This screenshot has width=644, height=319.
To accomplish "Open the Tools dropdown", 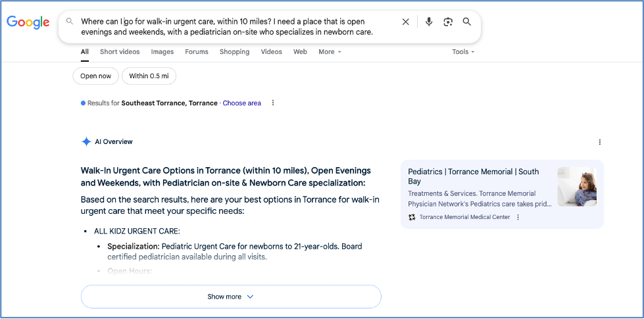I will point(463,52).
